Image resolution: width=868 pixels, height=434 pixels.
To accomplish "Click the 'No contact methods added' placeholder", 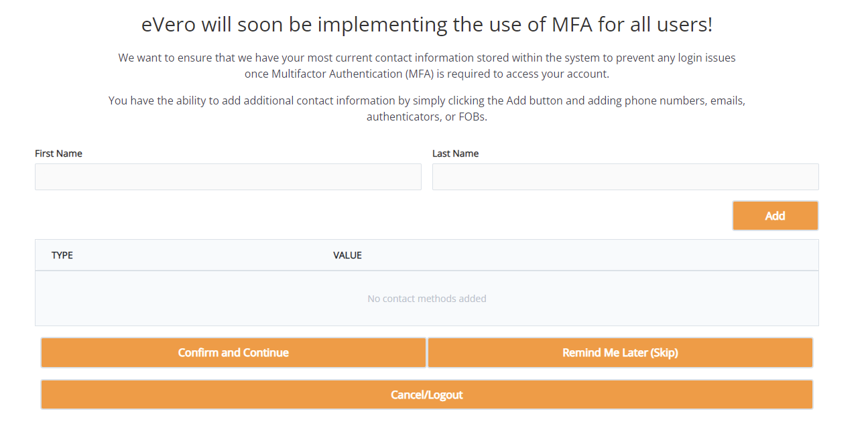I will pos(427,299).
